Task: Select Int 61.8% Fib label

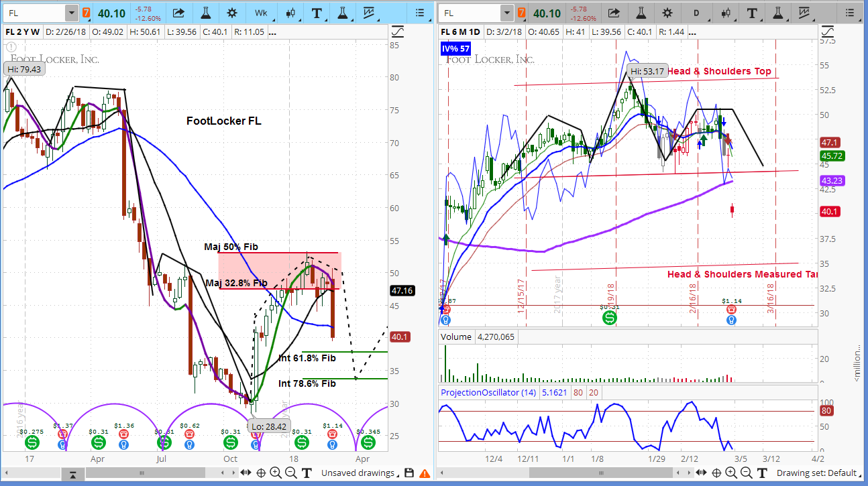Action: coord(307,358)
